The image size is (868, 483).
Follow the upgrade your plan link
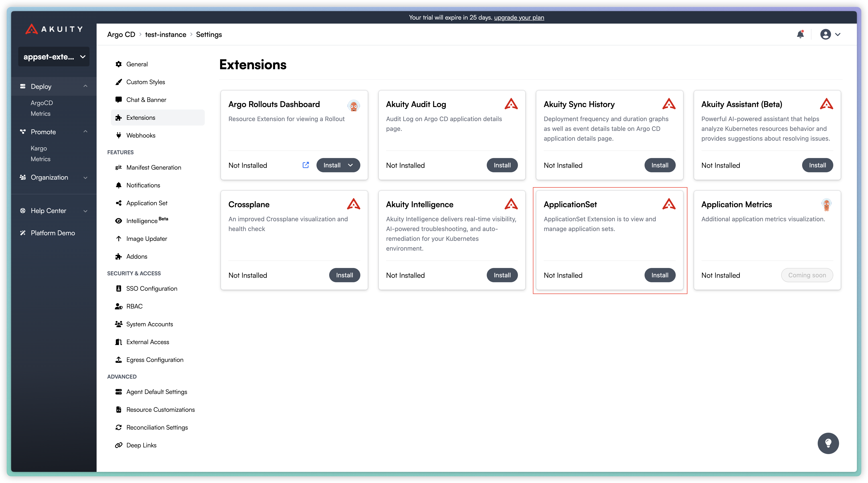519,18
